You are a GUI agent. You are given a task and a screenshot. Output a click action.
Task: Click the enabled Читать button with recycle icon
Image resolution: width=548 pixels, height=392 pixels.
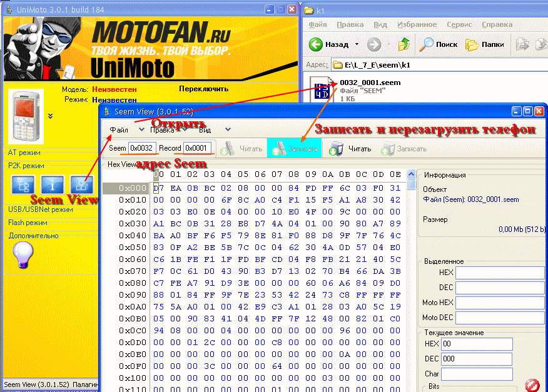pyautogui.click(x=350, y=149)
